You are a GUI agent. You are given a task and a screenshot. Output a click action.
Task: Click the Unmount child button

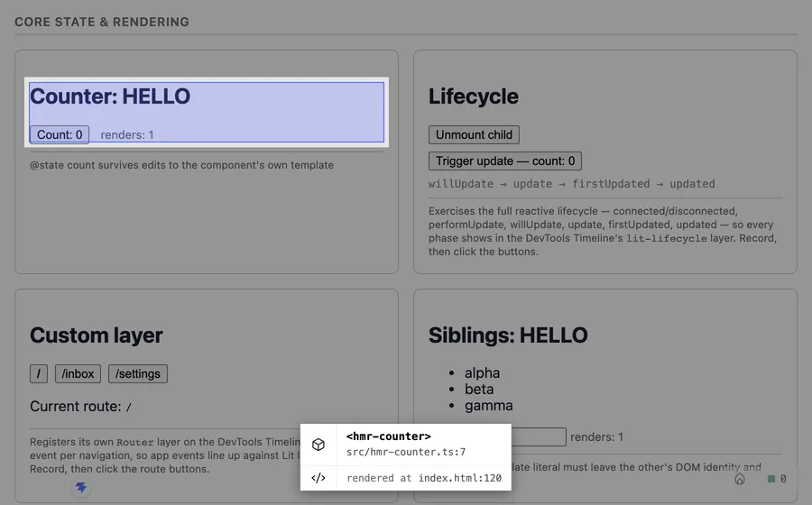click(x=474, y=134)
